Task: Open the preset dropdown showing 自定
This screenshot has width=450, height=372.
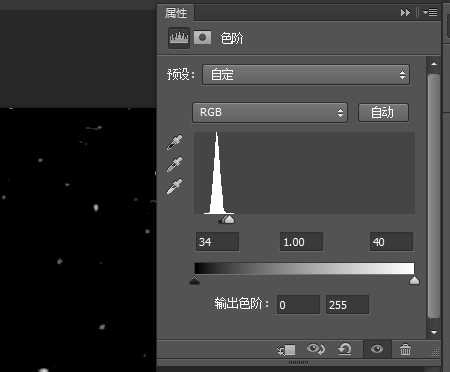Action: (306, 75)
